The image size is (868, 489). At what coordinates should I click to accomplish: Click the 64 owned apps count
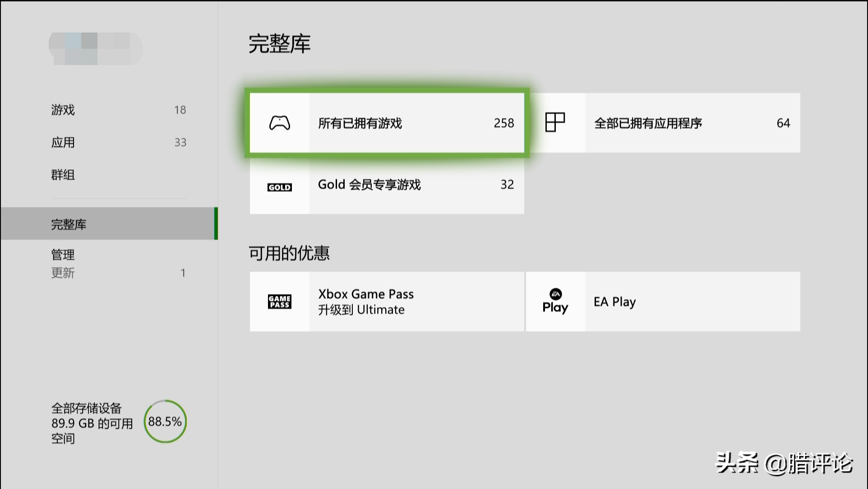point(783,123)
